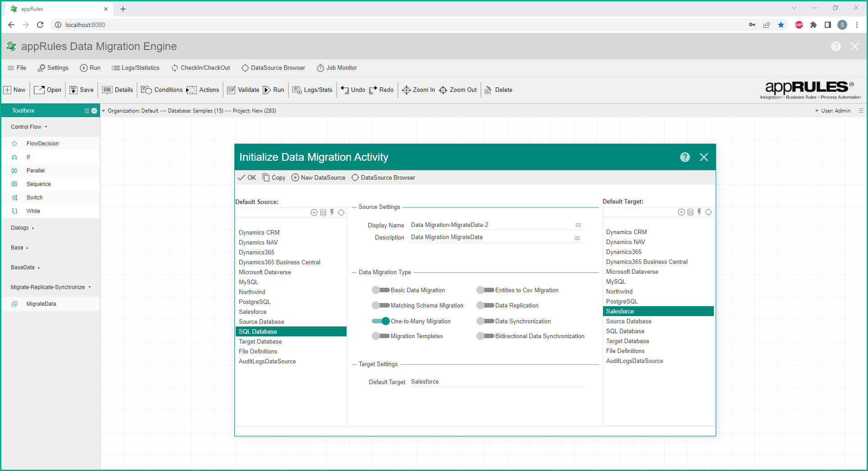This screenshot has height=471, width=868.
Task: Select PostgreSQL in Default Source list
Action: 291,302
